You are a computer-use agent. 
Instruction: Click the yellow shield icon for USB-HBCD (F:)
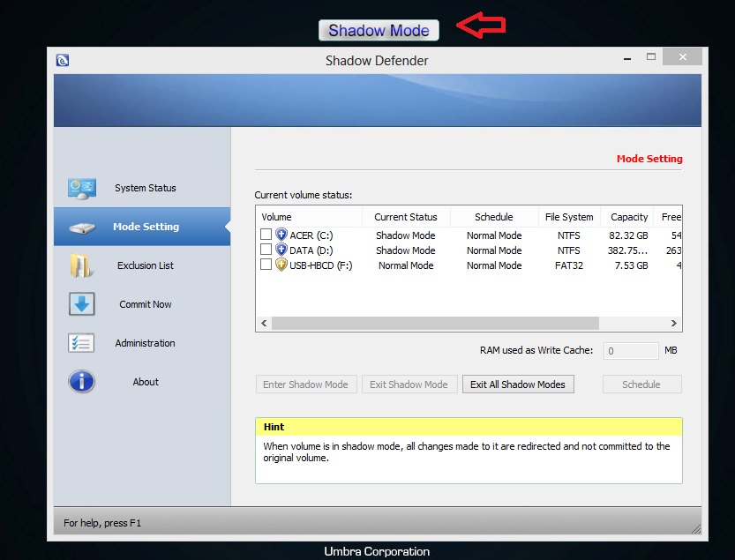pyautogui.click(x=281, y=265)
